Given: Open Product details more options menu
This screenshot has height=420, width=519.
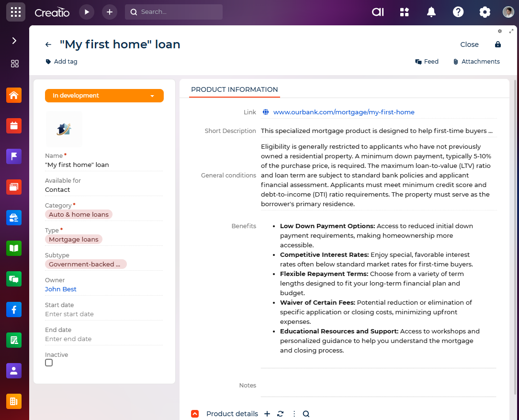Looking at the screenshot, I should point(294,414).
